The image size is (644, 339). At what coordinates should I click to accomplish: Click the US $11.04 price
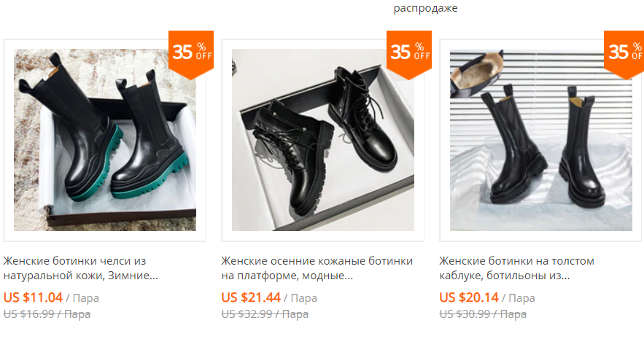pyautogui.click(x=33, y=297)
